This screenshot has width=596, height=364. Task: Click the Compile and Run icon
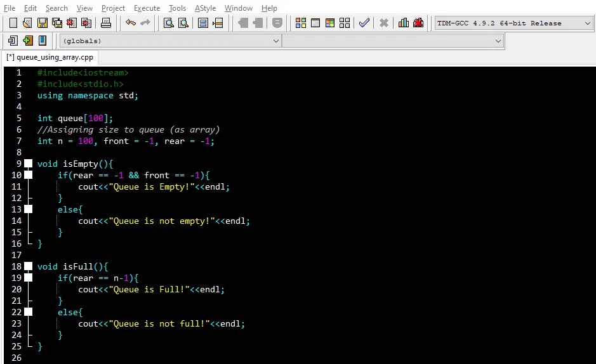[x=330, y=23]
